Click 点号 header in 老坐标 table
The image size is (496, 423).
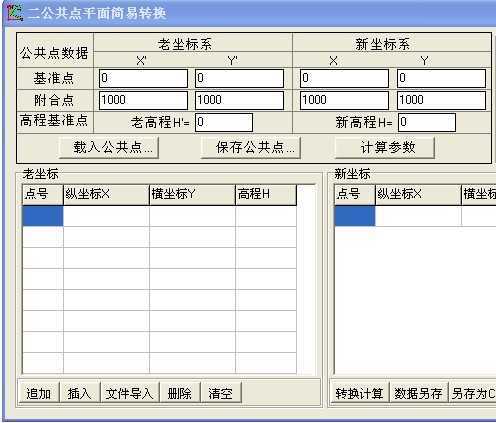click(43, 194)
